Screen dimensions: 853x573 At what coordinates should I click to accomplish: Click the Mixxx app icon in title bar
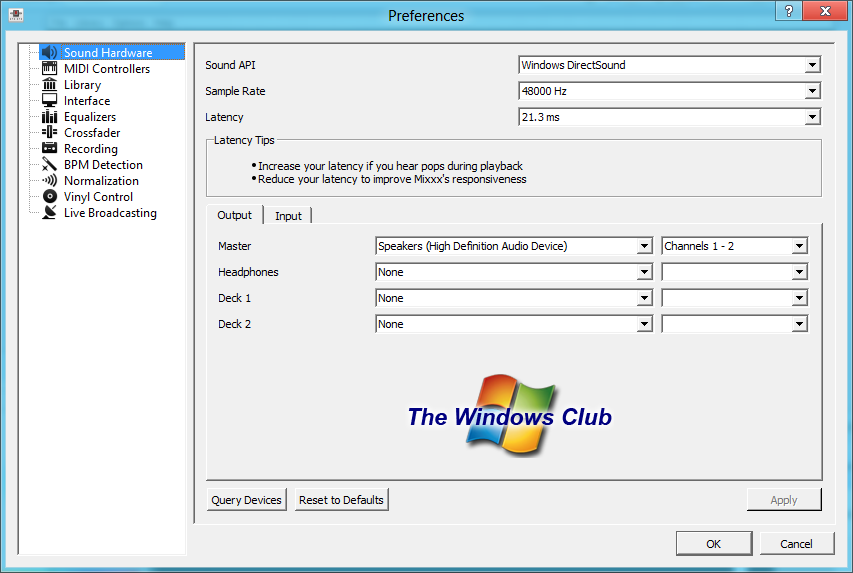coord(16,15)
